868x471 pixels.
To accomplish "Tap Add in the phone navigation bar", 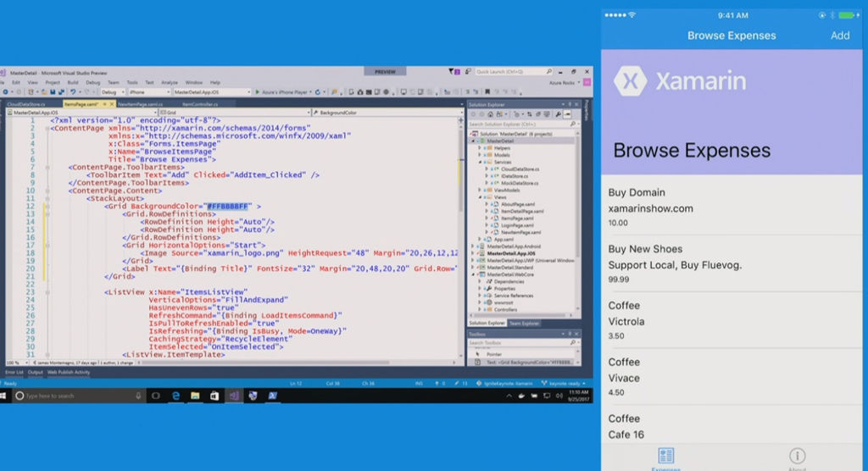I will (839, 36).
